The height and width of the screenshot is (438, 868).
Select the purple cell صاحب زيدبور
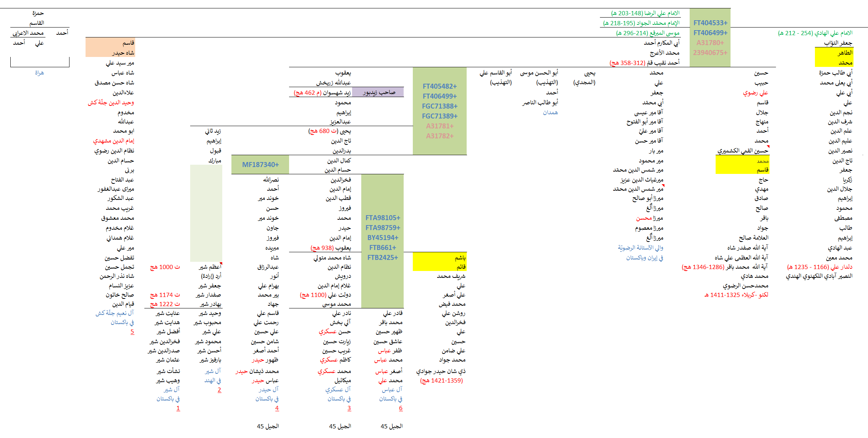click(378, 92)
